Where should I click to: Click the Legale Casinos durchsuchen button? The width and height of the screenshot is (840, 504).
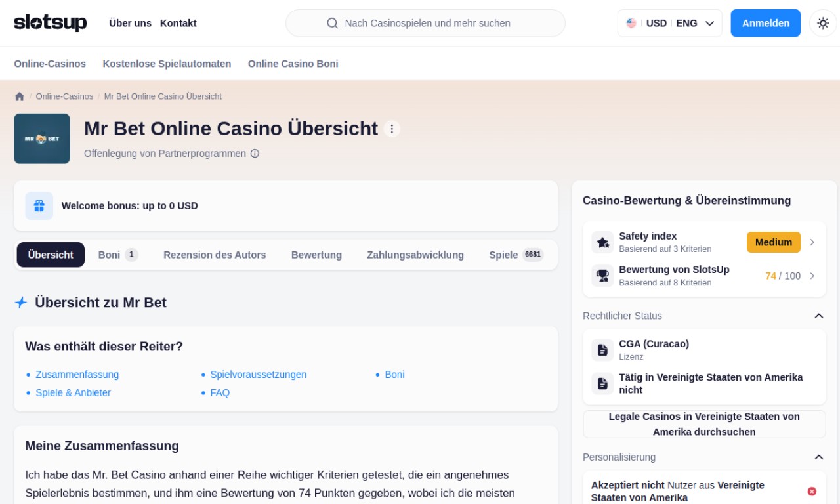pos(704,424)
